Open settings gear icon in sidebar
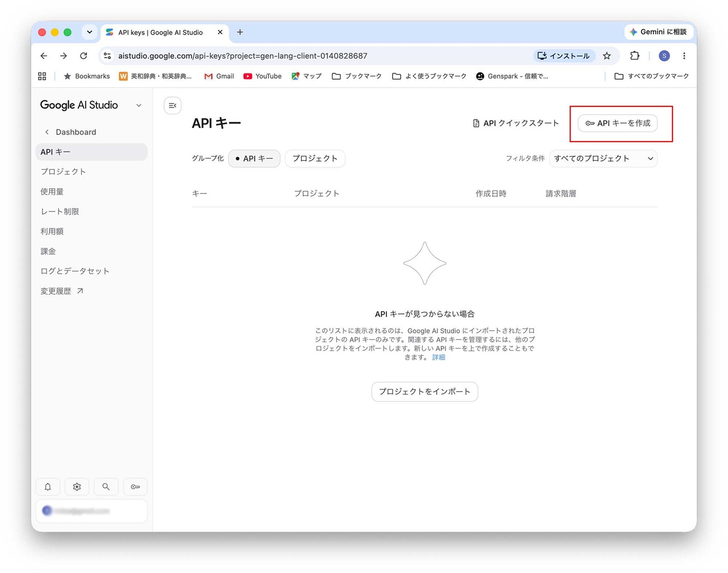The width and height of the screenshot is (728, 573). [x=77, y=487]
